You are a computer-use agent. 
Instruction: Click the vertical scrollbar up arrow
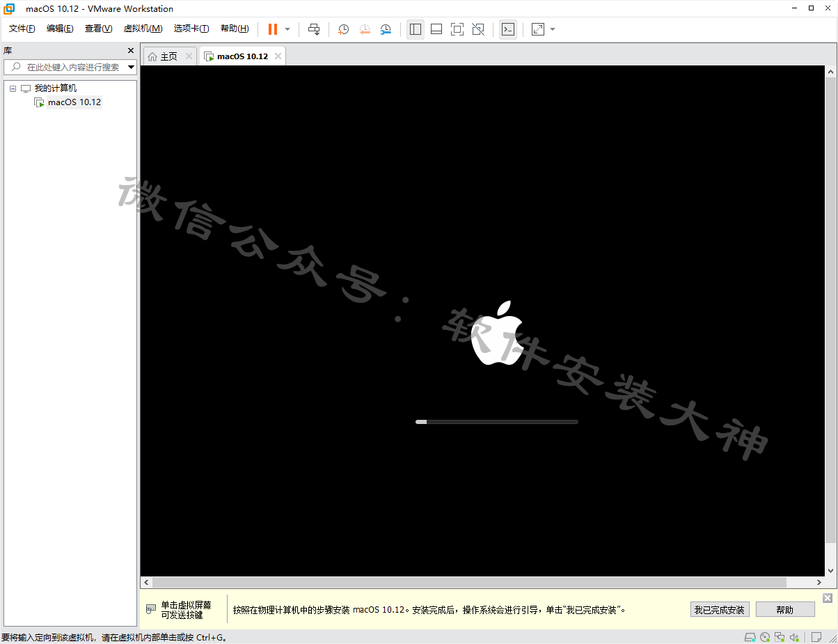click(831, 72)
